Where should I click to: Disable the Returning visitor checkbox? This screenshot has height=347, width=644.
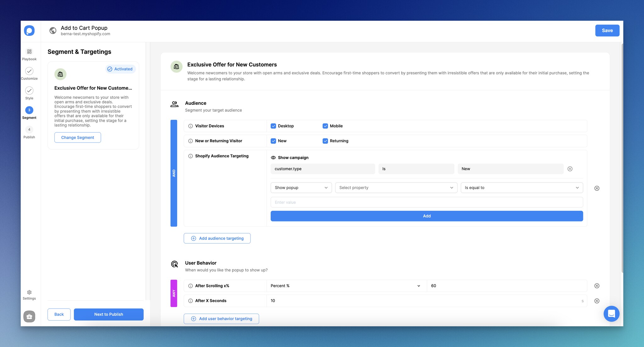click(325, 141)
